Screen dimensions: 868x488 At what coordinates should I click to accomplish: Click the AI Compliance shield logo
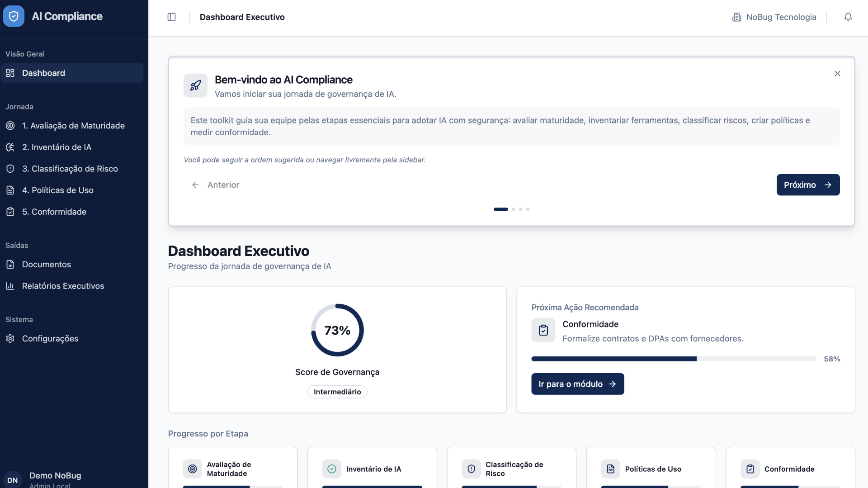point(14,16)
